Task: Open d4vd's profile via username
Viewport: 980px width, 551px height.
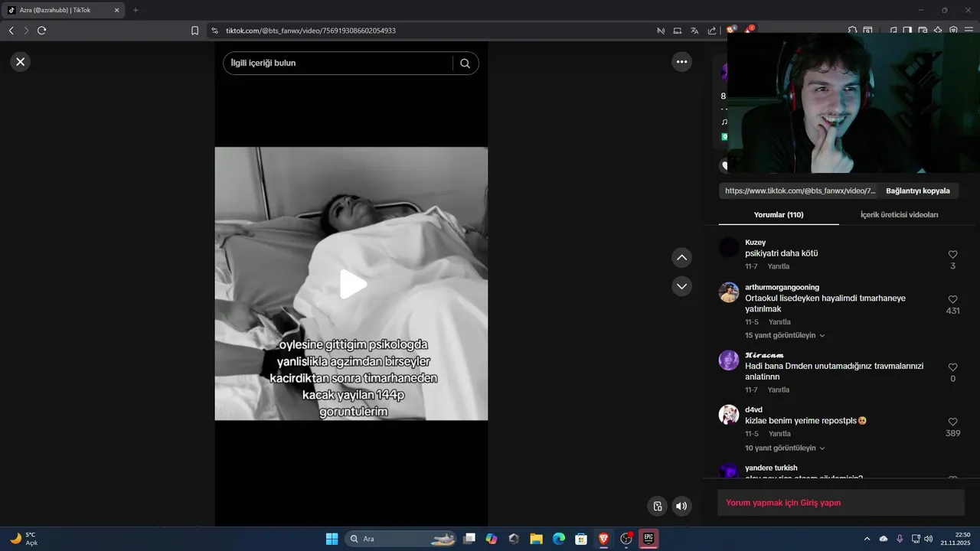Action: point(753,410)
